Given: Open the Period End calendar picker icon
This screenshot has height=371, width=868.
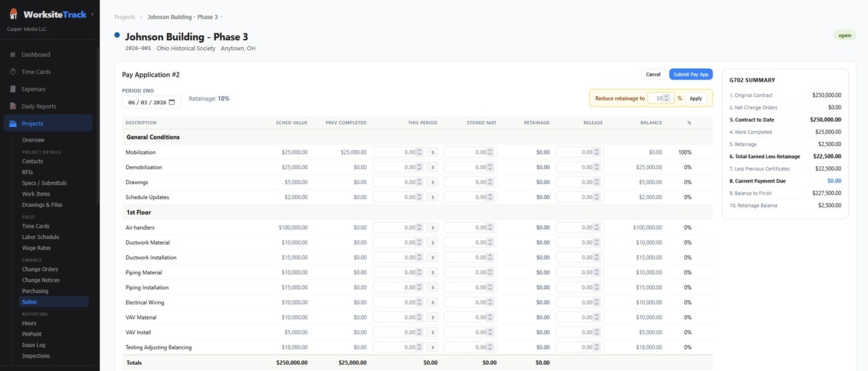Looking at the screenshot, I should 172,102.
